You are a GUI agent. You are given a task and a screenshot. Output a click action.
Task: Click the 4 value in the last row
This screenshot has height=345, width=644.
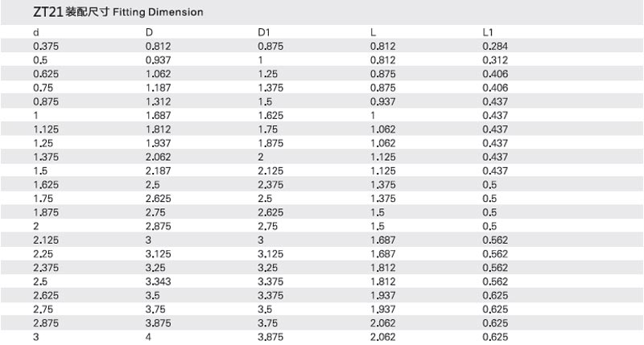148,338
